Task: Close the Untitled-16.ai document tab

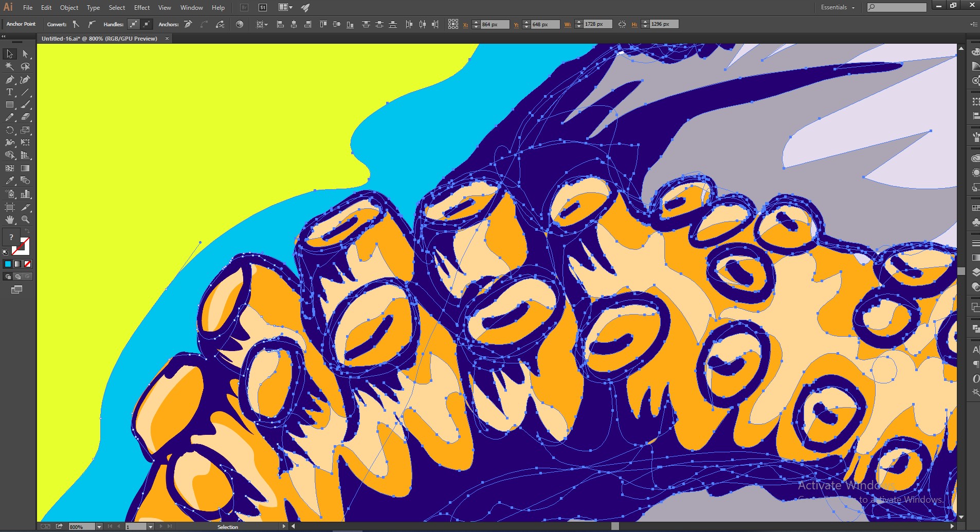Action: click(x=167, y=39)
